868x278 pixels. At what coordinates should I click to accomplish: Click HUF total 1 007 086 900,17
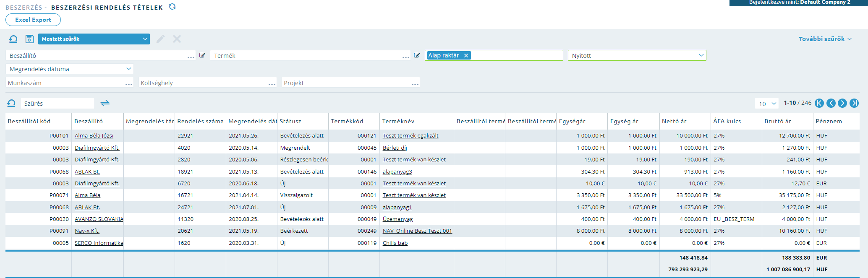tap(788, 269)
